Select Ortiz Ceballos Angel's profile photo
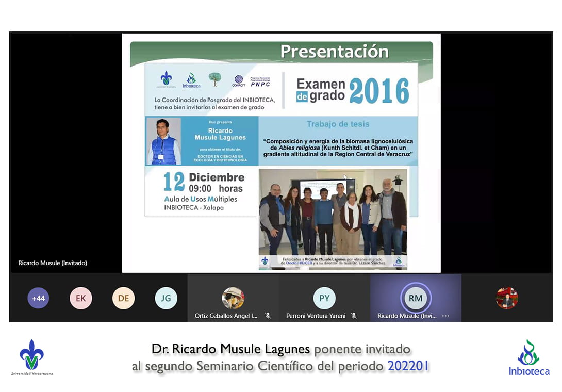 (x=233, y=298)
